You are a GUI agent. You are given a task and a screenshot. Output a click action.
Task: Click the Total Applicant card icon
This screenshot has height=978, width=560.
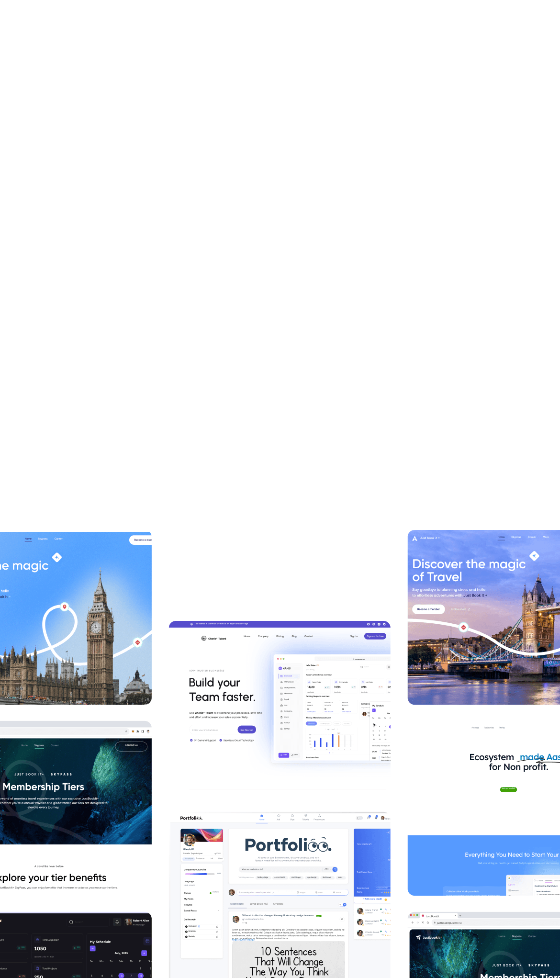38,939
